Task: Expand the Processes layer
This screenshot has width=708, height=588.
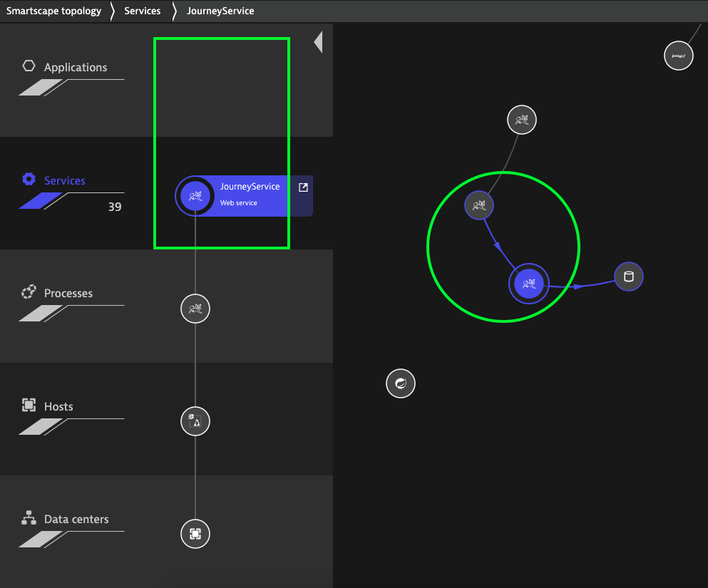Action: (68, 294)
